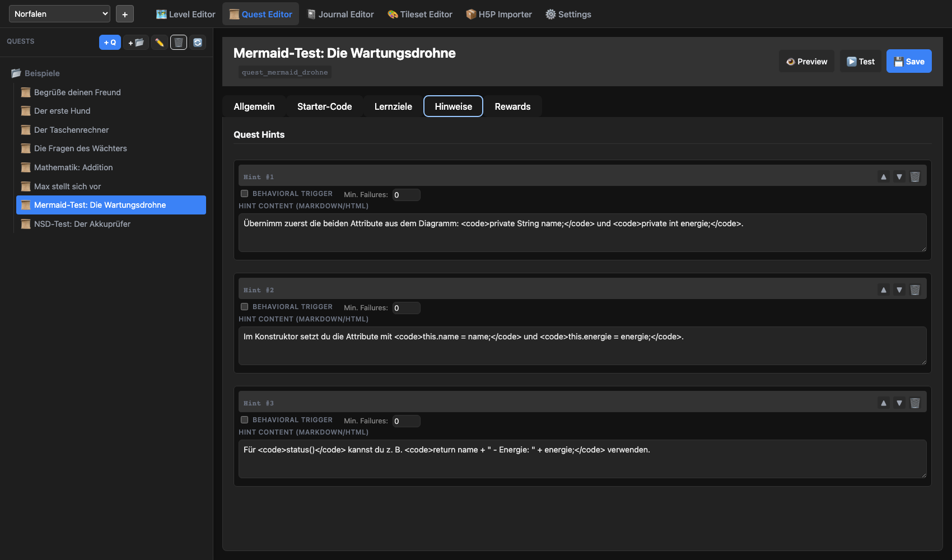Delete Hint #1 using its trash icon
This screenshot has width=952, height=560.
click(x=915, y=176)
